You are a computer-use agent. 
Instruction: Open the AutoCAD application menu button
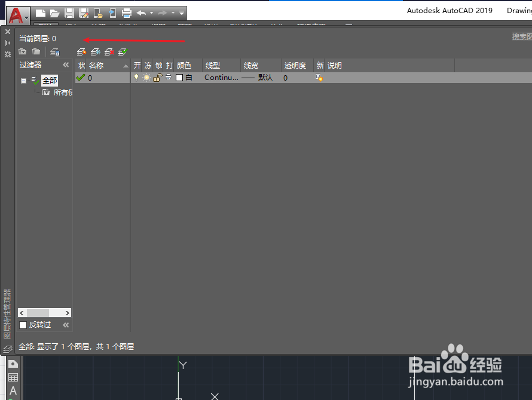click(18, 16)
